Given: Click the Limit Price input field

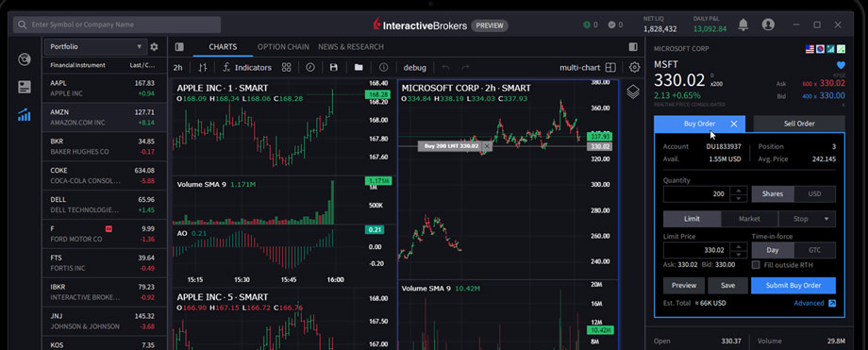Looking at the screenshot, I should point(696,250).
